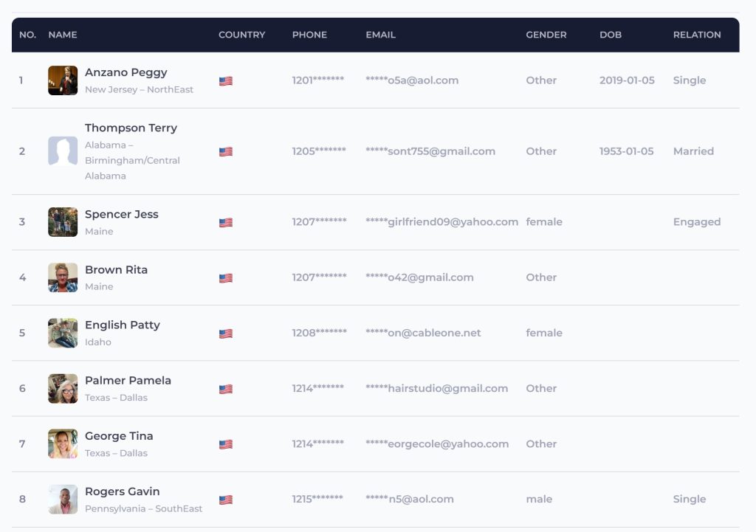Click the DOB column header

[611, 35]
